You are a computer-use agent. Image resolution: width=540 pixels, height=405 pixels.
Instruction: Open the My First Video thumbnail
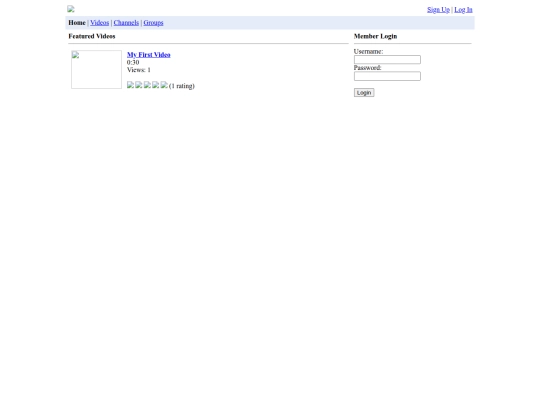click(96, 70)
